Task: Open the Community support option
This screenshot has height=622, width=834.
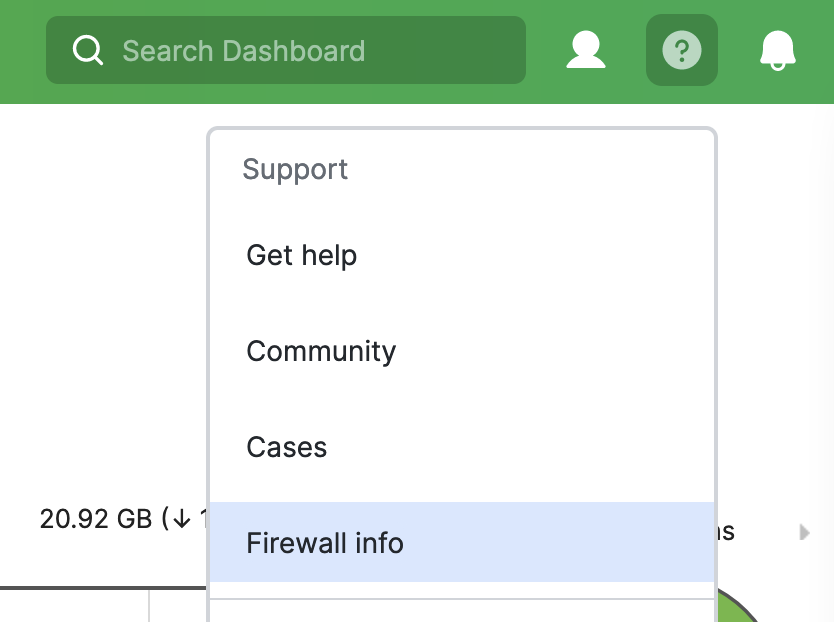Action: pyautogui.click(x=321, y=352)
